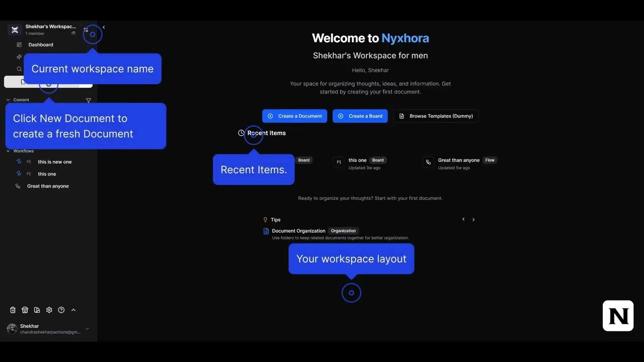Image resolution: width=644 pixels, height=362 pixels.
Task: Click the account email text 'chandrashekharpachlore@gm...'
Action: point(50,332)
